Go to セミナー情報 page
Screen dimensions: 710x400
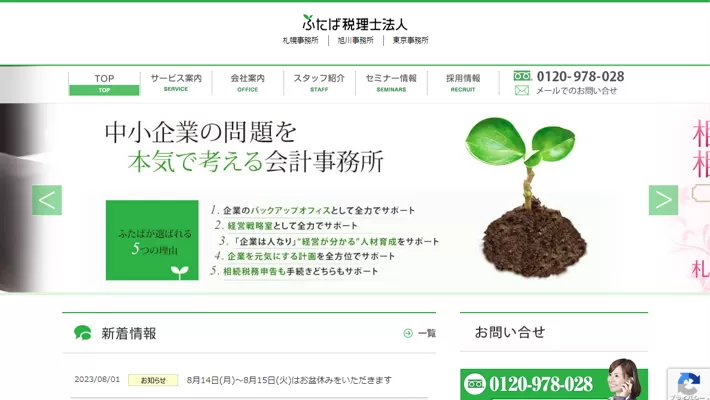pos(391,83)
